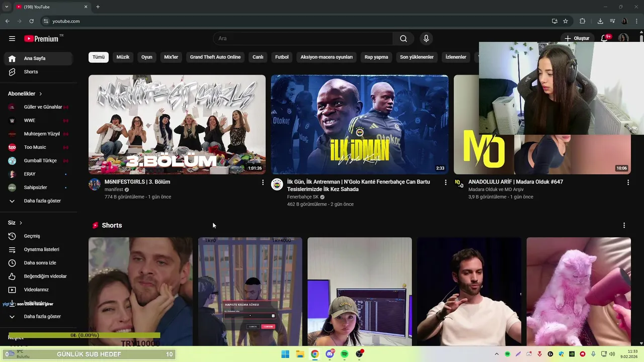Viewport: 644px width, 362px height.
Task: Open the YouTube account avatar menu
Action: [x=623, y=38]
